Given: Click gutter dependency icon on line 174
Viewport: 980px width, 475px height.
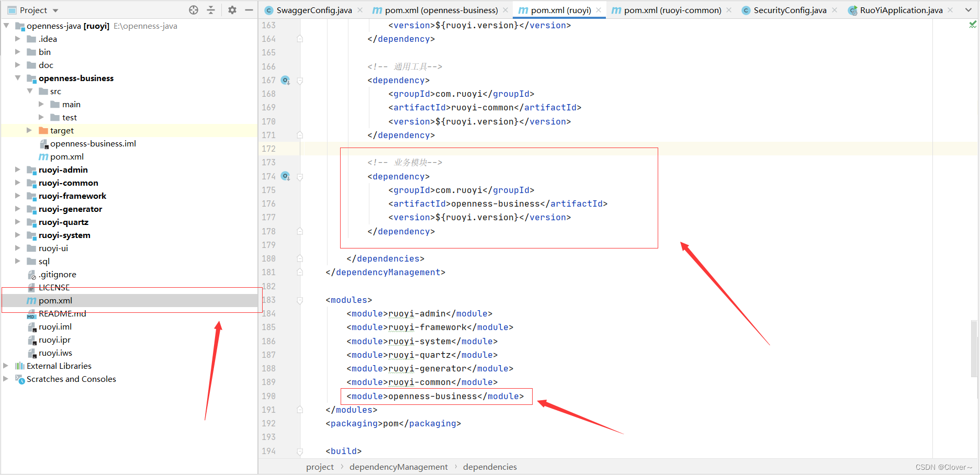Looking at the screenshot, I should point(285,176).
